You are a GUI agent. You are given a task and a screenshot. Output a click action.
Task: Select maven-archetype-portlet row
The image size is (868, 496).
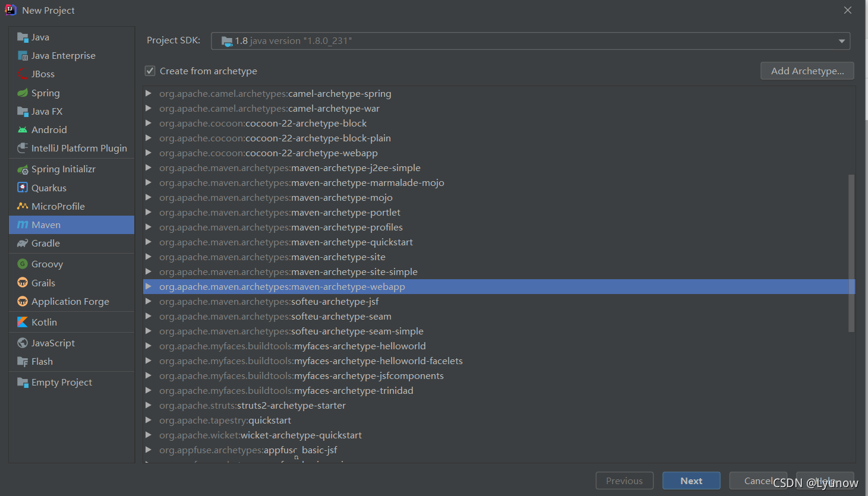pos(499,213)
